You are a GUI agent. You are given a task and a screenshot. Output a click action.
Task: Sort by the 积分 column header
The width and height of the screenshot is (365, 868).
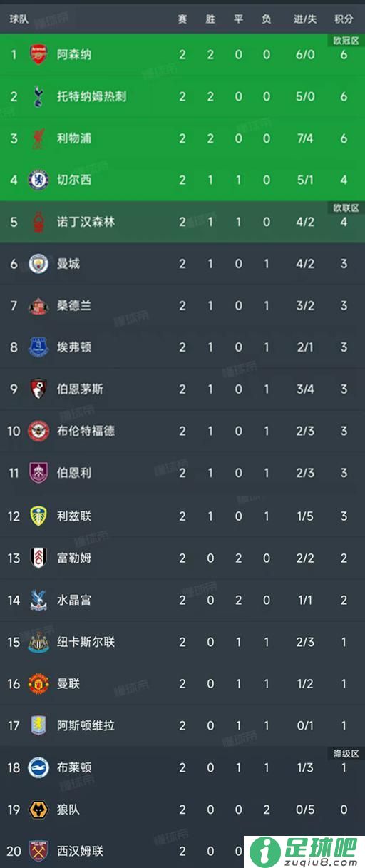(344, 19)
